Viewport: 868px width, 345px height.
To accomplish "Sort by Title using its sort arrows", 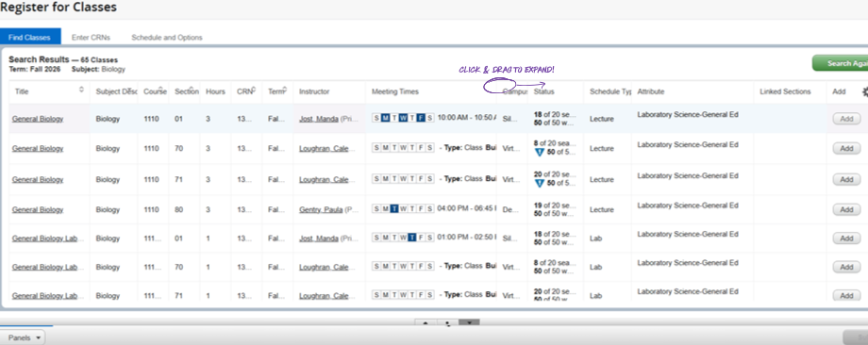I will tap(81, 90).
